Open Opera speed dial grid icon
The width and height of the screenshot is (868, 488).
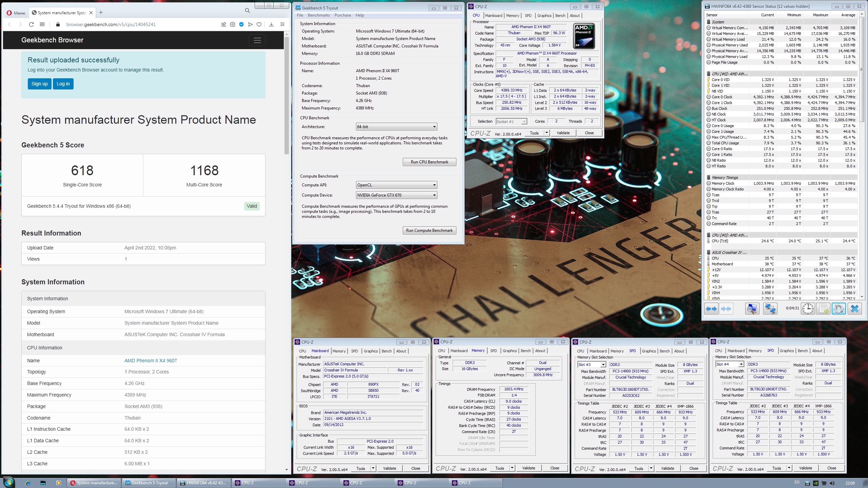tap(42, 24)
